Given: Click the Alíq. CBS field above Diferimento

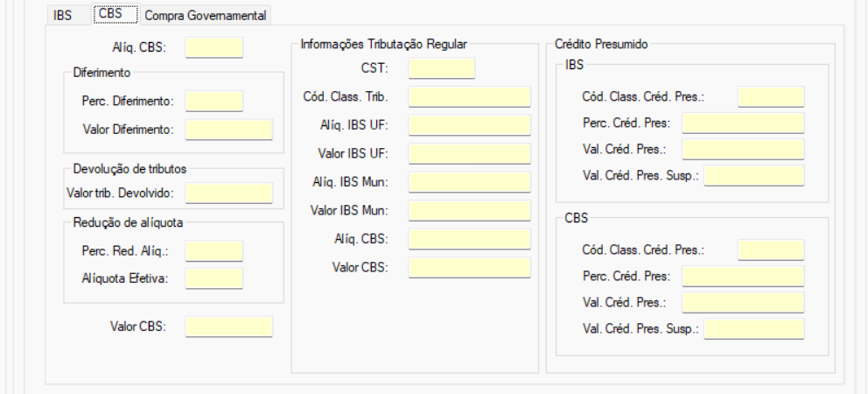Looking at the screenshot, I should [213, 47].
